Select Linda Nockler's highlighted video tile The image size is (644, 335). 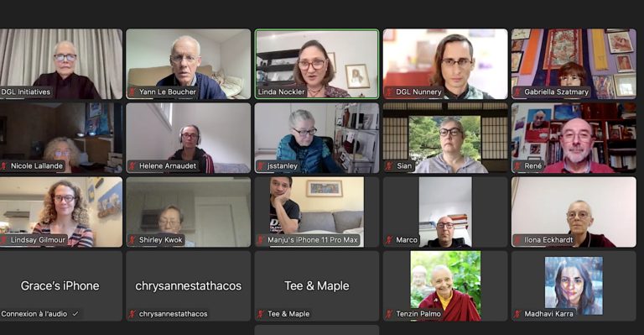pyautogui.click(x=317, y=64)
